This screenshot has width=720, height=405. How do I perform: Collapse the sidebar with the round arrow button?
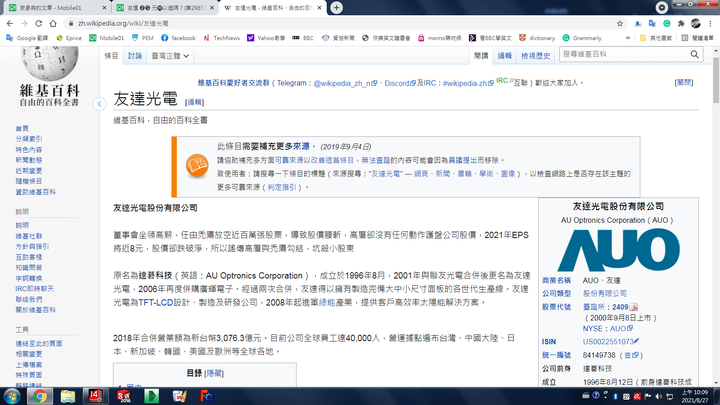pos(99,104)
